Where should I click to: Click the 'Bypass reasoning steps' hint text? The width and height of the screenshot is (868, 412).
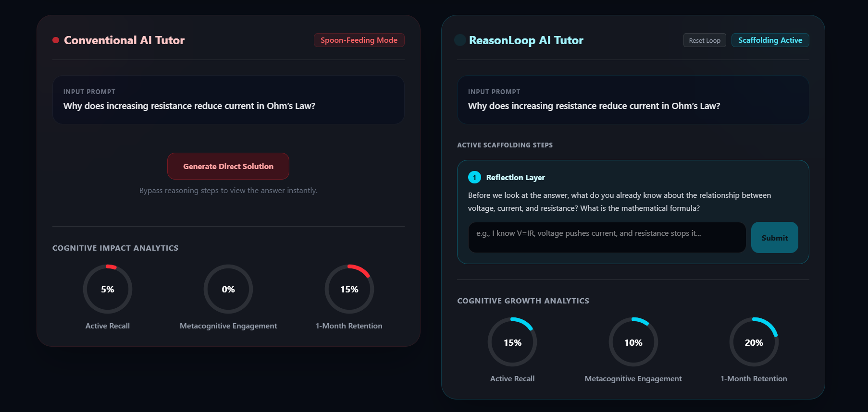pos(228,191)
